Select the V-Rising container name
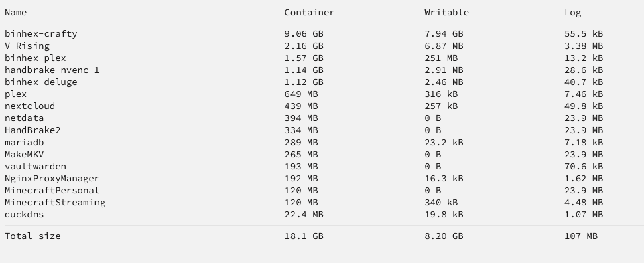 pyautogui.click(x=27, y=46)
